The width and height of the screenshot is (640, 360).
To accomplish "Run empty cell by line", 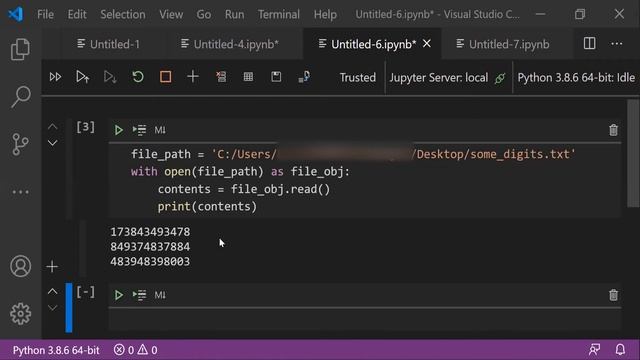I will [139, 295].
